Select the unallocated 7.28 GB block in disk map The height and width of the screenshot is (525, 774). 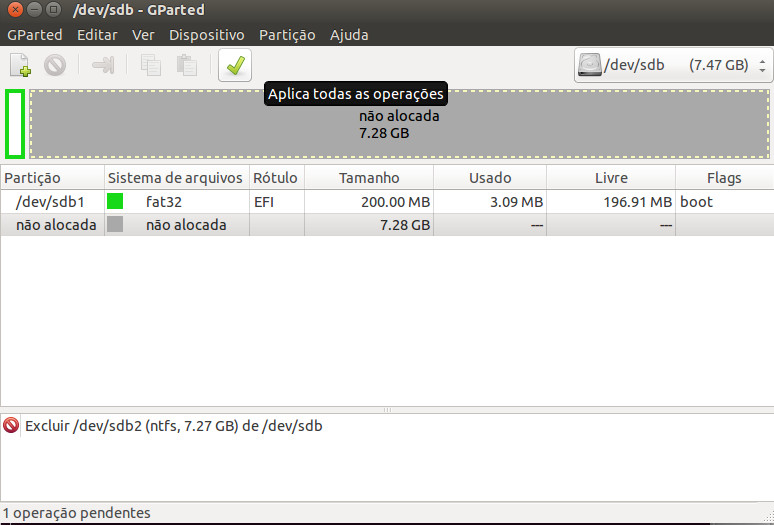coord(399,124)
